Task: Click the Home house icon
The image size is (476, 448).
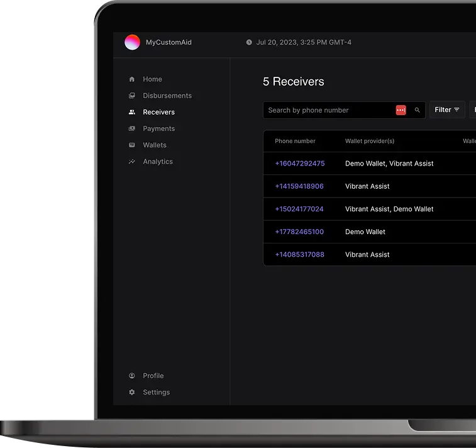Action: [132, 79]
